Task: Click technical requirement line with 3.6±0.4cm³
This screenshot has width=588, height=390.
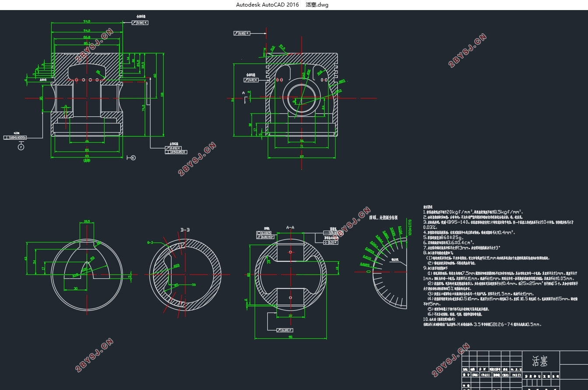Action: [x=450, y=242]
